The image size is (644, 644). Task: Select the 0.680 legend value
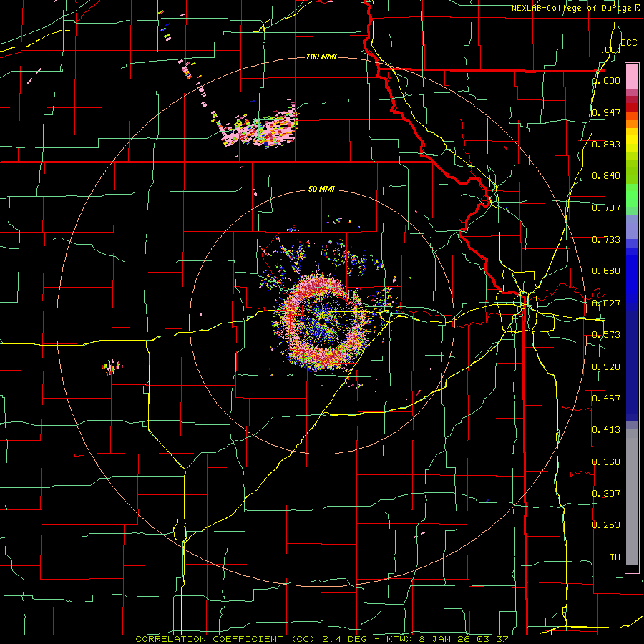point(606,271)
